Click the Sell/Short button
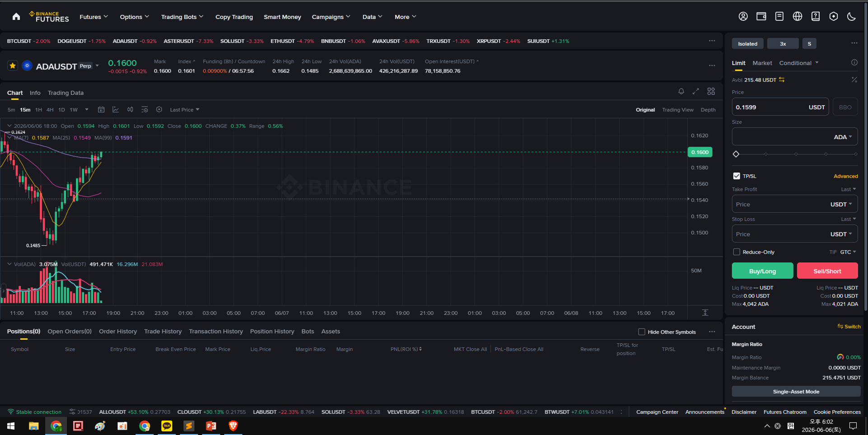This screenshot has height=435, width=868. point(827,271)
